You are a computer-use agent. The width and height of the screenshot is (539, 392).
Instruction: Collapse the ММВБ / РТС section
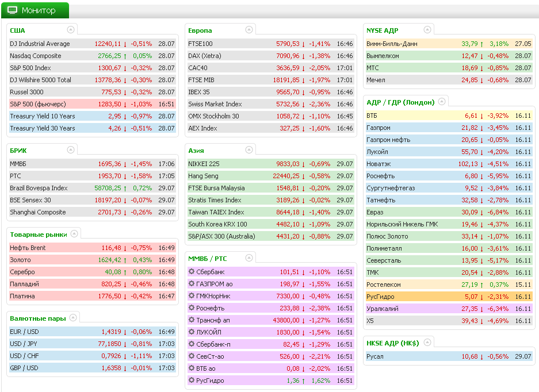point(249,258)
